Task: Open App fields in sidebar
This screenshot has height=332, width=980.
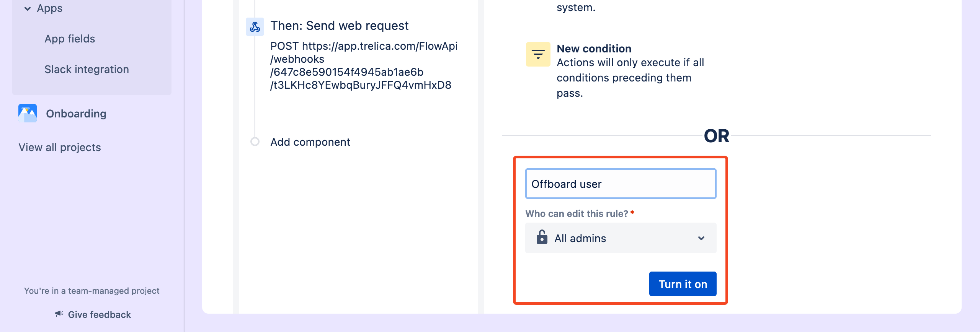Action: 70,39
